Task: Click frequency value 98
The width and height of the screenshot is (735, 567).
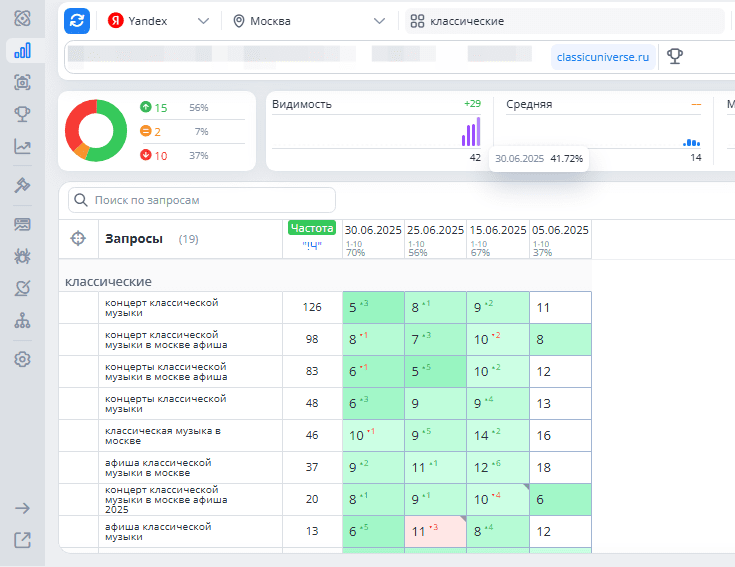Action: coord(312,339)
